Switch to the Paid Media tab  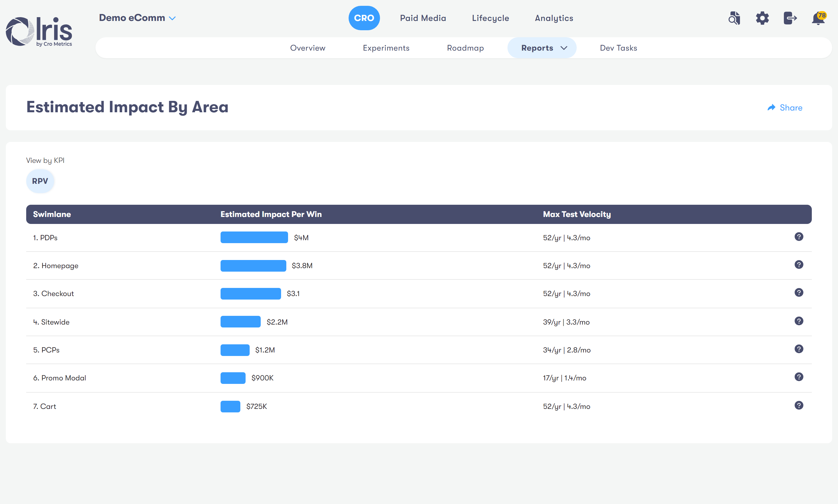(423, 18)
